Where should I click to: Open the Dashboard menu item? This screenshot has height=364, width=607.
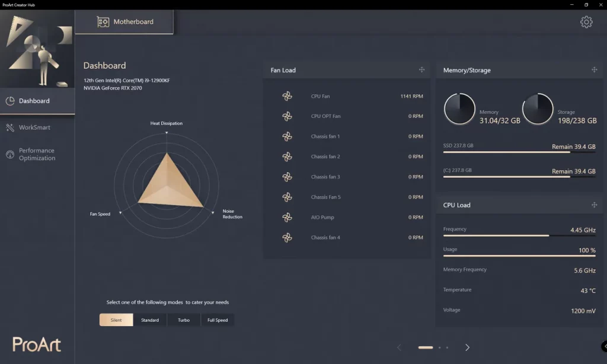(x=37, y=101)
